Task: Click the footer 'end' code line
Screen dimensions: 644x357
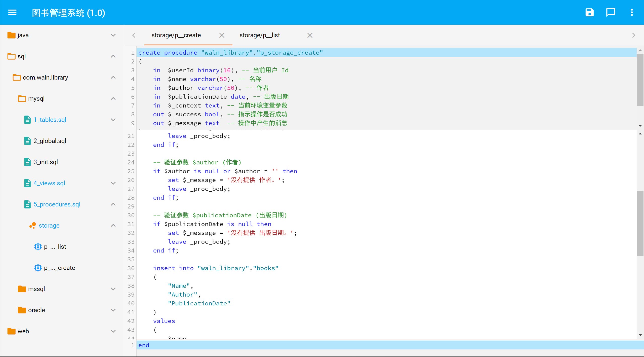Action: [390, 345]
